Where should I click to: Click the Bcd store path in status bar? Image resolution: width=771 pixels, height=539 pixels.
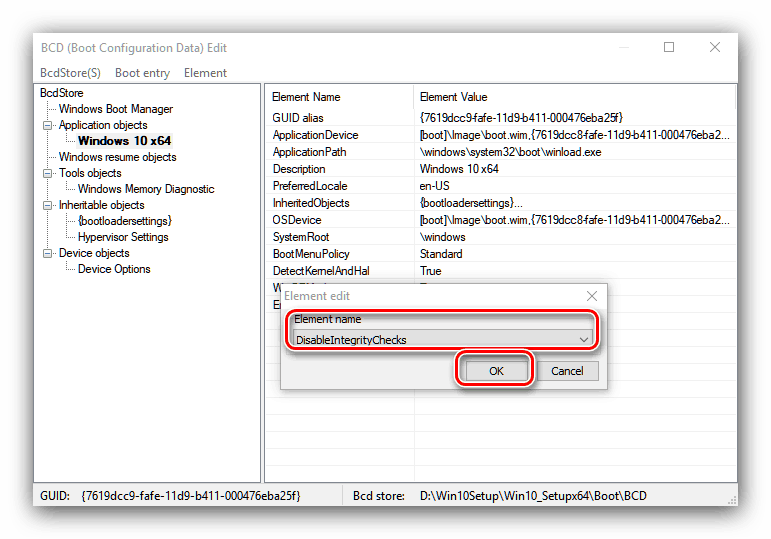(533, 496)
